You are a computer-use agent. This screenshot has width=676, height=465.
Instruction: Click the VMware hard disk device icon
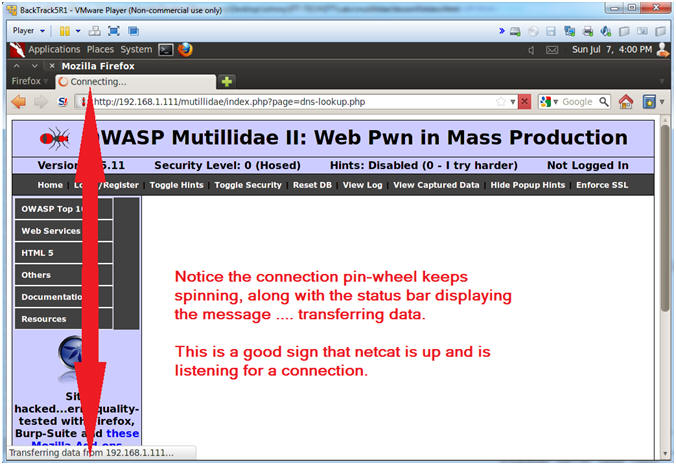(x=515, y=31)
